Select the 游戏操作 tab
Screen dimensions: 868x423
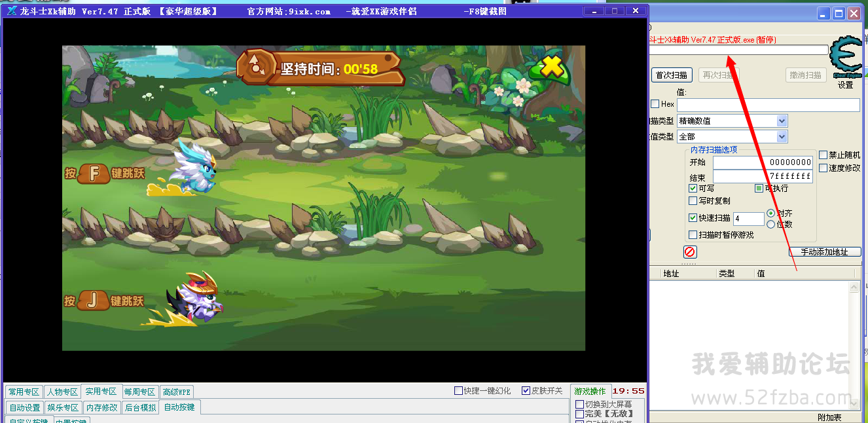[x=590, y=392]
